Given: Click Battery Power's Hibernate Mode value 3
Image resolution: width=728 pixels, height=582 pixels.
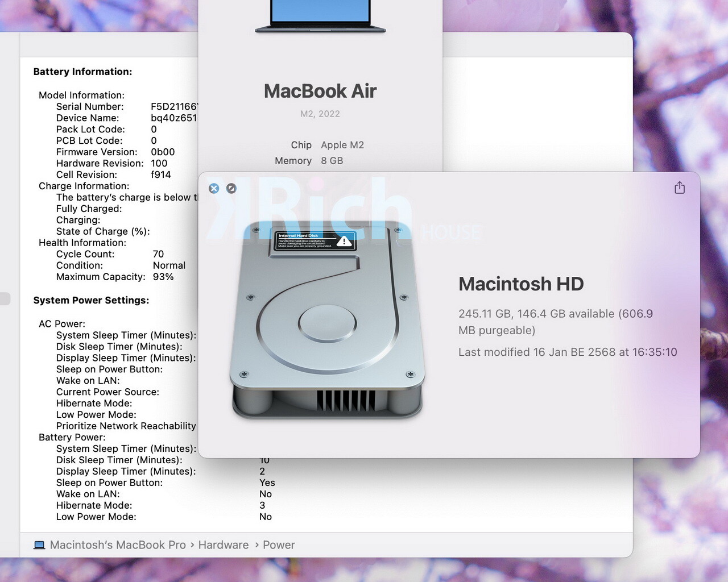Looking at the screenshot, I should click(262, 505).
